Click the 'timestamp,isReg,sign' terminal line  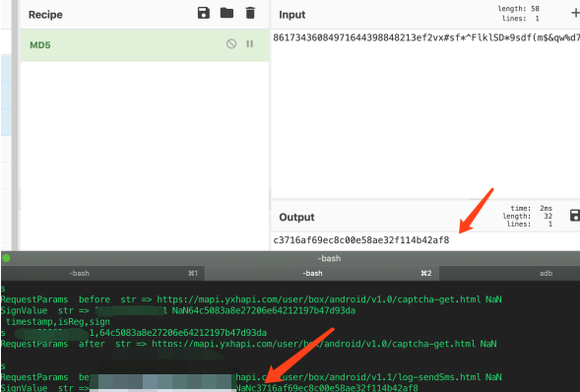(58, 322)
